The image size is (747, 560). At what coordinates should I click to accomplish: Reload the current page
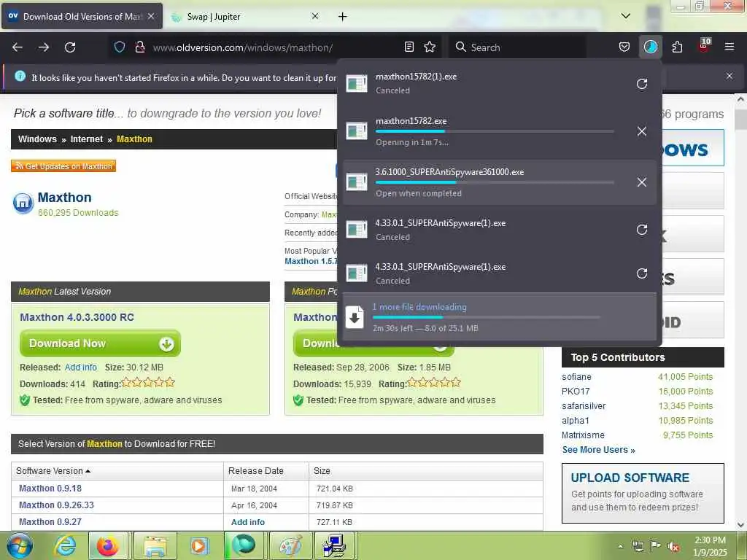pyautogui.click(x=70, y=47)
